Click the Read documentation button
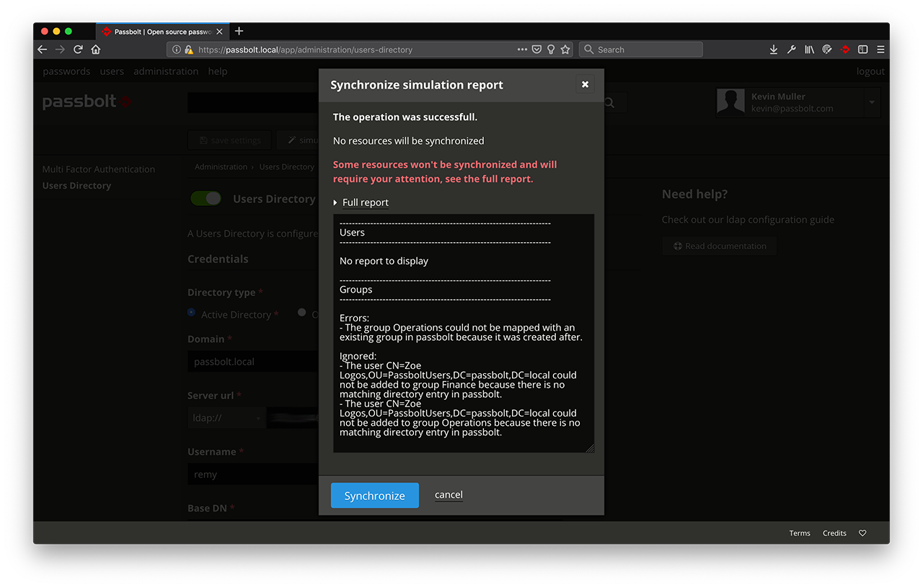 pos(720,246)
